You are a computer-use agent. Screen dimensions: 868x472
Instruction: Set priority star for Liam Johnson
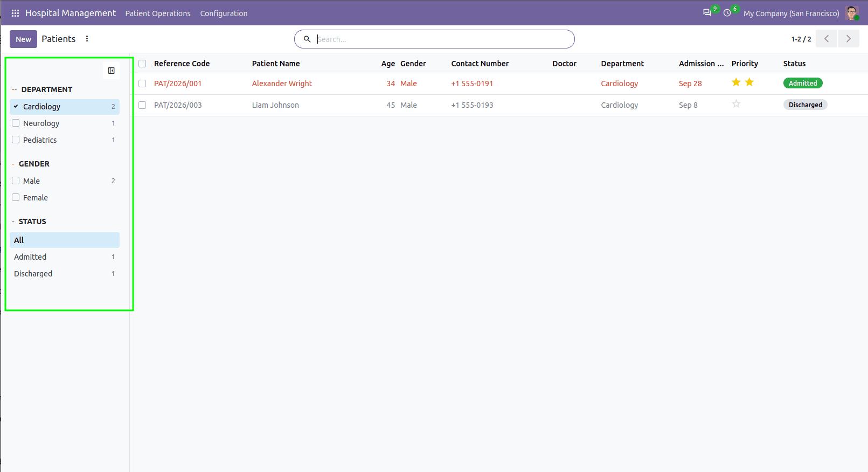tap(736, 104)
